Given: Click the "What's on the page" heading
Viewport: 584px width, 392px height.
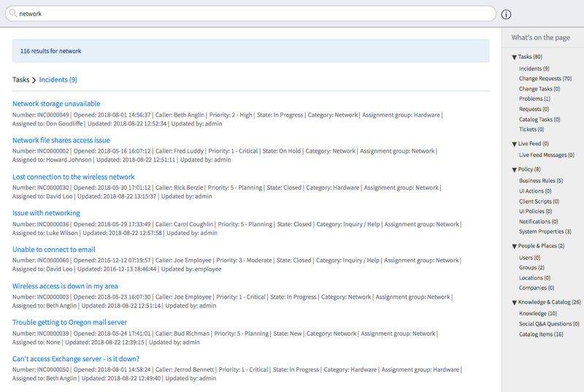Looking at the screenshot, I should (540, 38).
